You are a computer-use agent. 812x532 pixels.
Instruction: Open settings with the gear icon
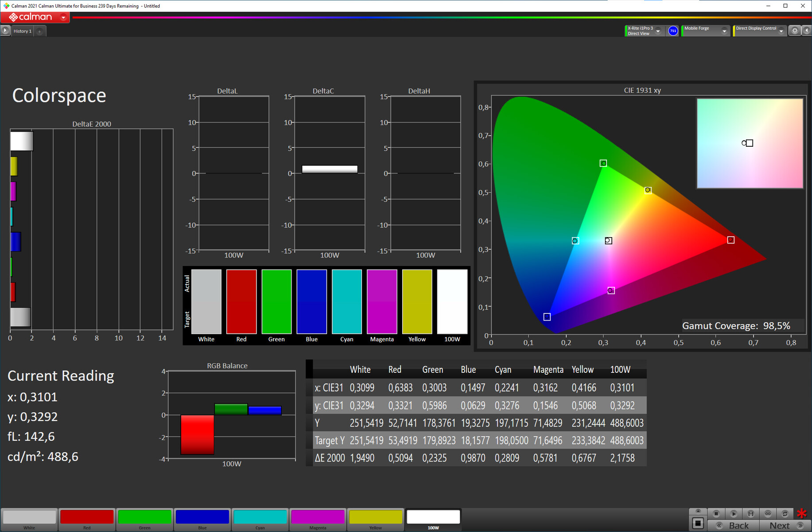[x=795, y=31]
